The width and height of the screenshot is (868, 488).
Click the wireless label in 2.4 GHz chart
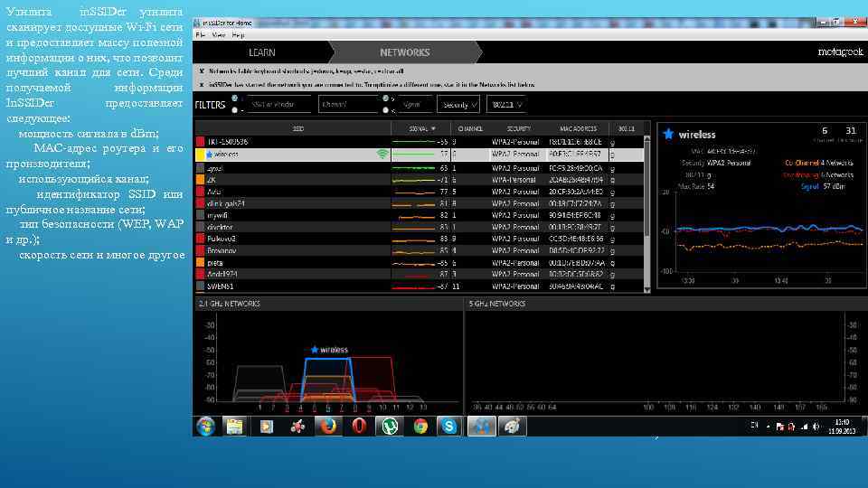click(x=334, y=350)
